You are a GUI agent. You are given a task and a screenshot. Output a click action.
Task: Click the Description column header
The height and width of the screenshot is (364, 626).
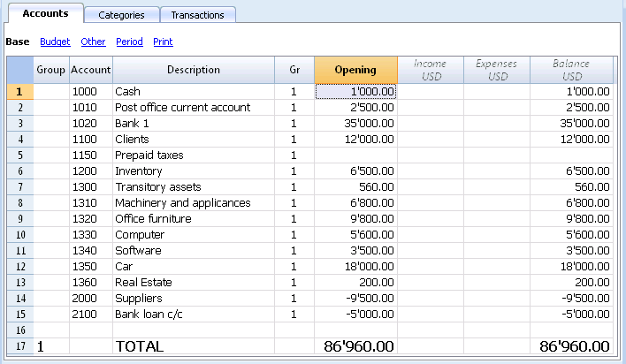pos(194,70)
